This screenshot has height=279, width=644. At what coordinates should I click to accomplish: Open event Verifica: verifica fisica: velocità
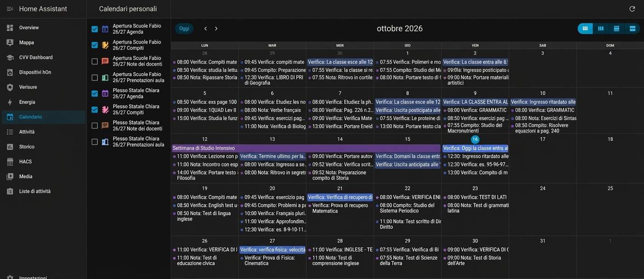pos(272,250)
